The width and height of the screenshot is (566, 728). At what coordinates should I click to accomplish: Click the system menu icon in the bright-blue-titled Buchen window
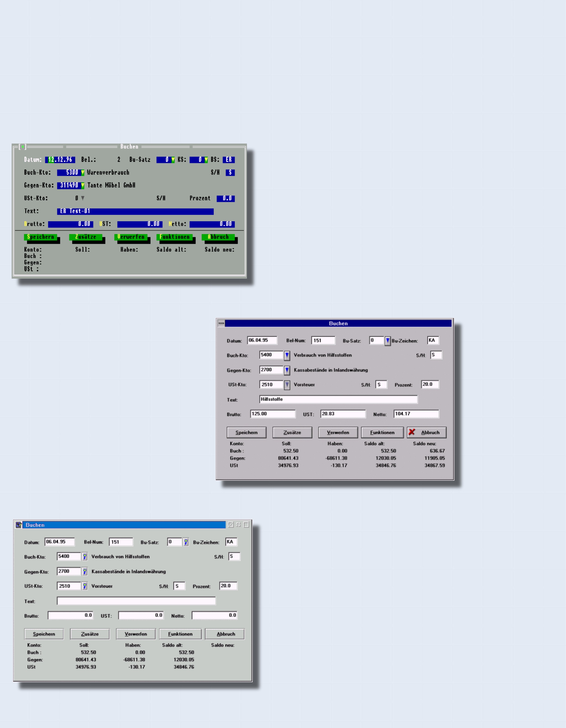coord(19,525)
